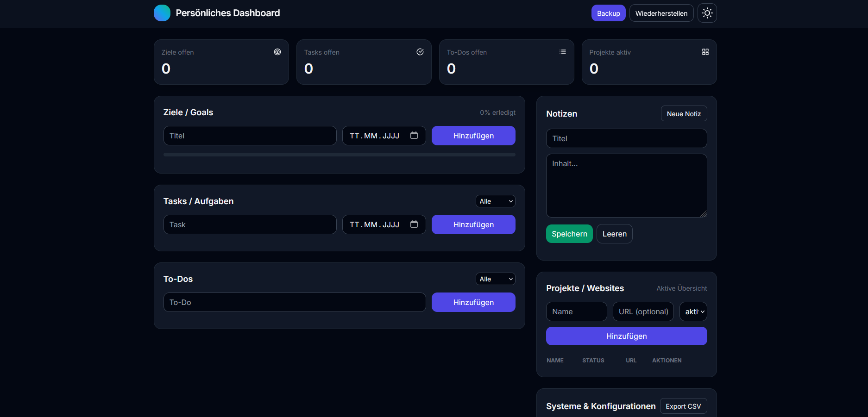
Task: Open calendar picker in Ziele date field
Action: click(x=414, y=136)
